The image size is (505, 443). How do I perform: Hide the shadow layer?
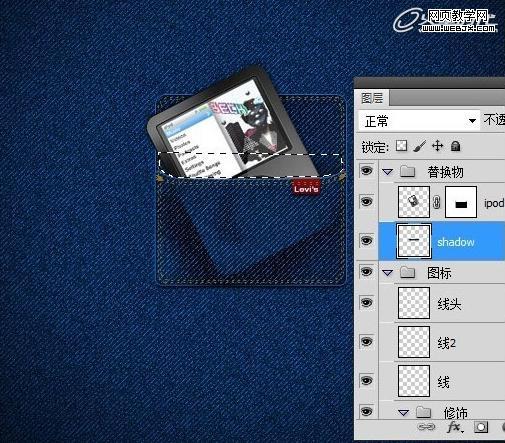pyautogui.click(x=367, y=240)
